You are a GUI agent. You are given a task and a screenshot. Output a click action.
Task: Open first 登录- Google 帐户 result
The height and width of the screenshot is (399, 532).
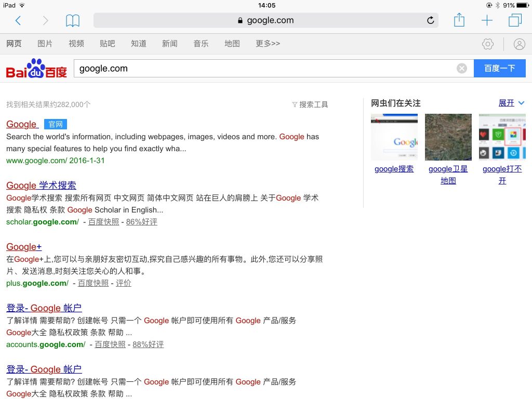pos(44,308)
